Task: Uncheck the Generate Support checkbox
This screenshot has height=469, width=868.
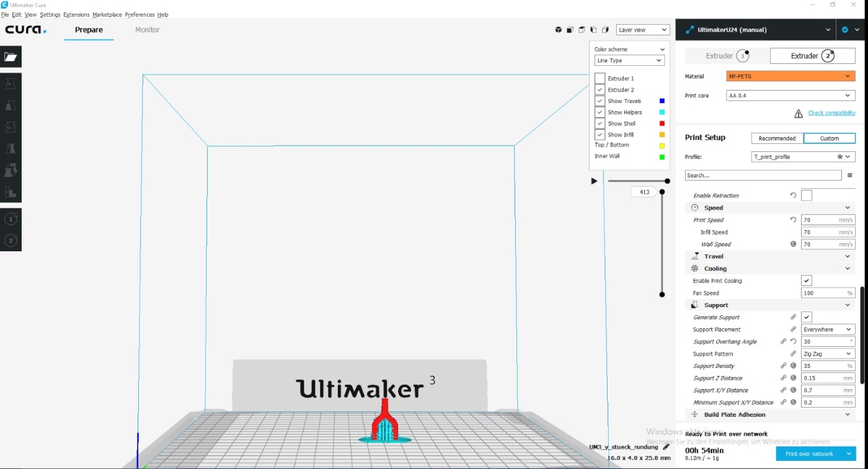Action: coord(806,317)
